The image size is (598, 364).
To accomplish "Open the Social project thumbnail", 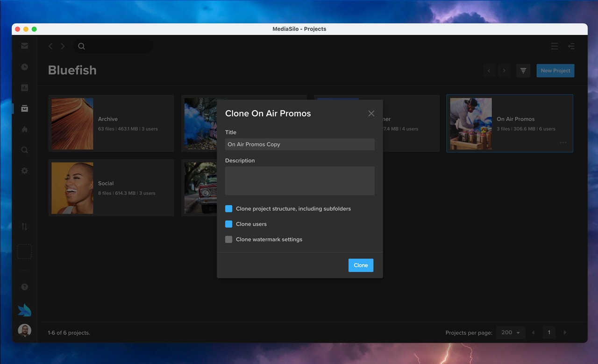I will pyautogui.click(x=72, y=188).
